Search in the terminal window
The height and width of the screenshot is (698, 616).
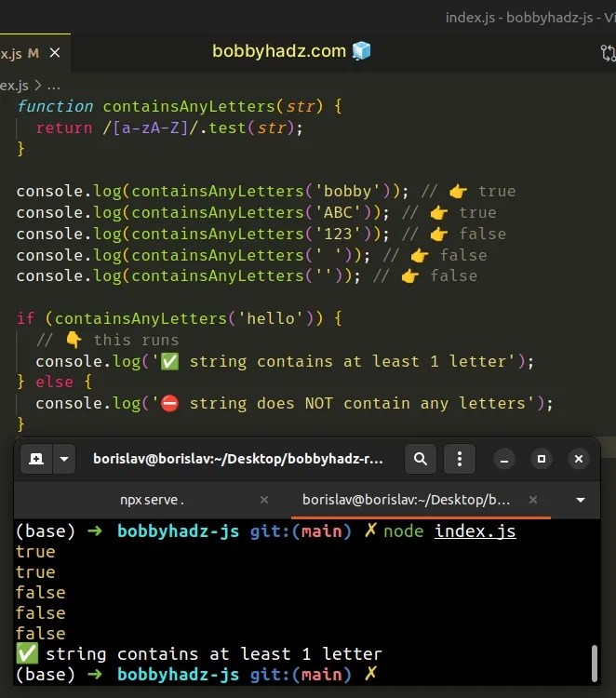point(421,459)
